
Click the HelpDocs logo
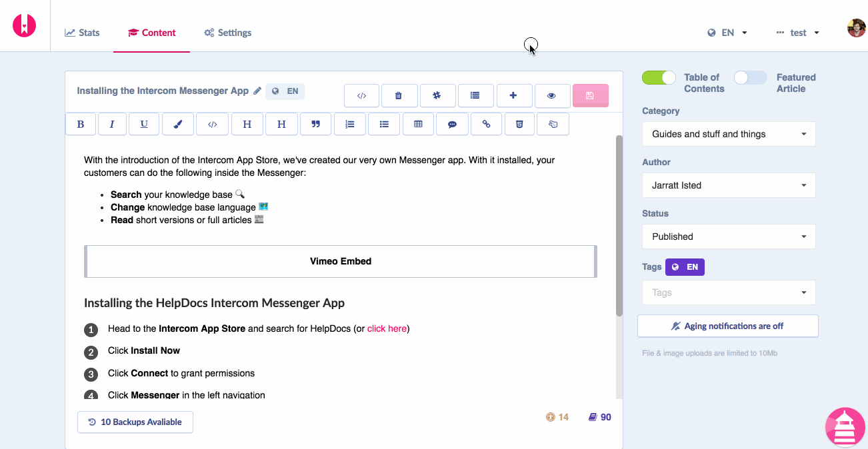(25, 25)
